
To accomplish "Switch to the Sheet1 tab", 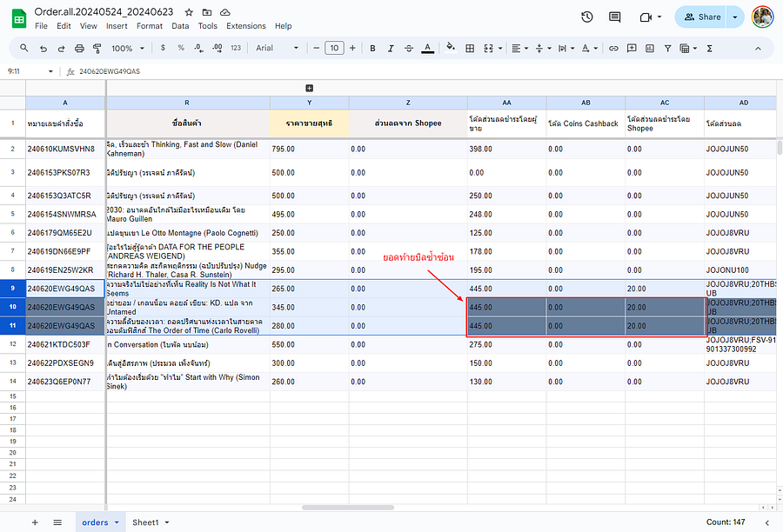I will (145, 522).
